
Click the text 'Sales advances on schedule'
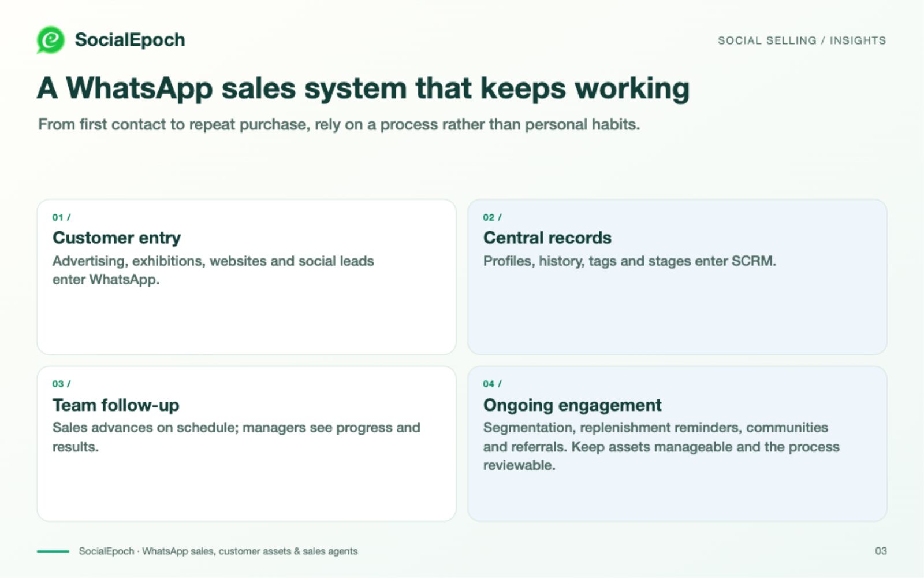pos(144,428)
